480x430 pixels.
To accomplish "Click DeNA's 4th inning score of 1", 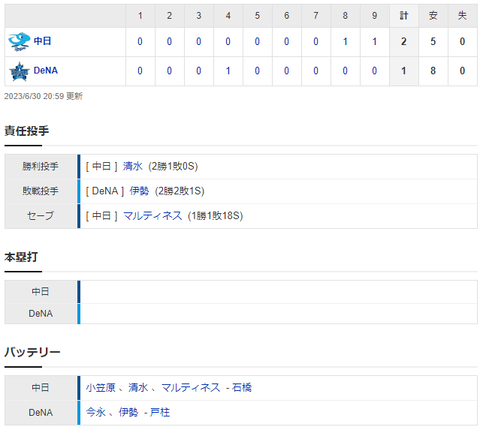I will coord(228,71).
